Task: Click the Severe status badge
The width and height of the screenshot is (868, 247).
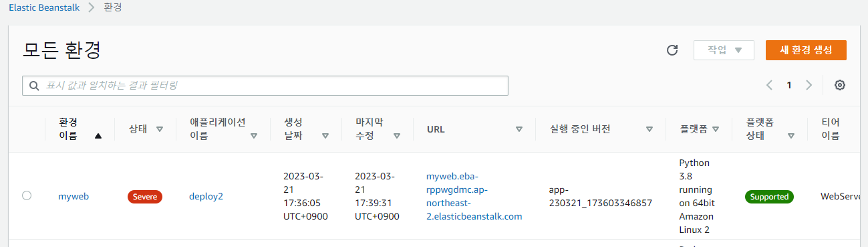Action: [x=145, y=197]
